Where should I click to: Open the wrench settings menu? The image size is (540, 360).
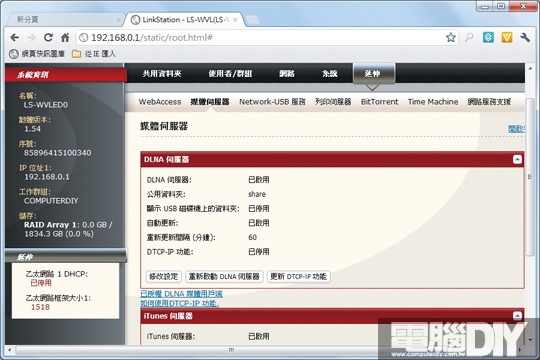tap(525, 37)
